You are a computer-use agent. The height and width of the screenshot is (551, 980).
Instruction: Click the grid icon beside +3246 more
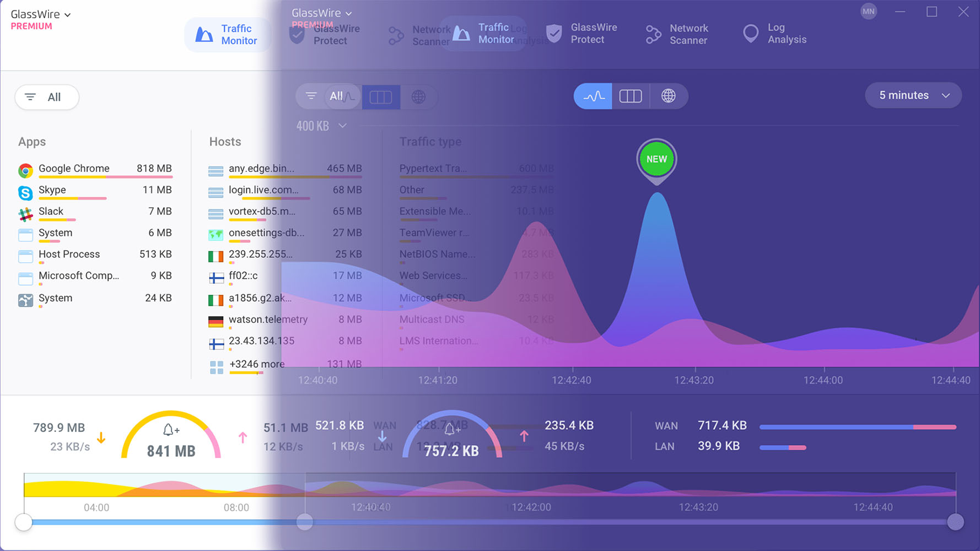click(x=217, y=368)
